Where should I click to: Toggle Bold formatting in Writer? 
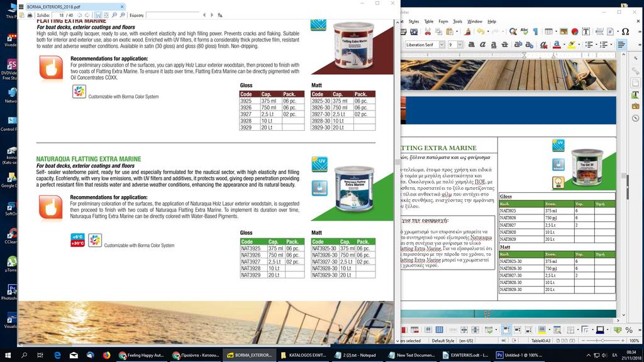coord(472,45)
